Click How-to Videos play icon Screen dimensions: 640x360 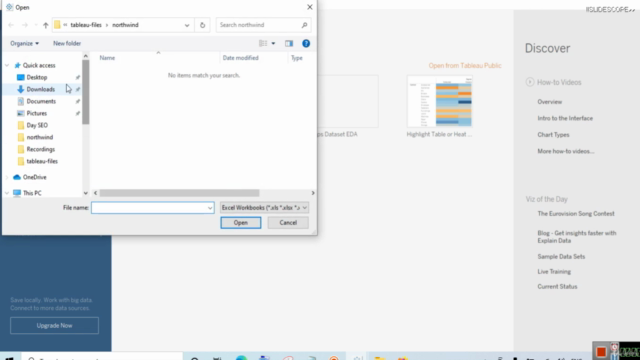(529, 82)
